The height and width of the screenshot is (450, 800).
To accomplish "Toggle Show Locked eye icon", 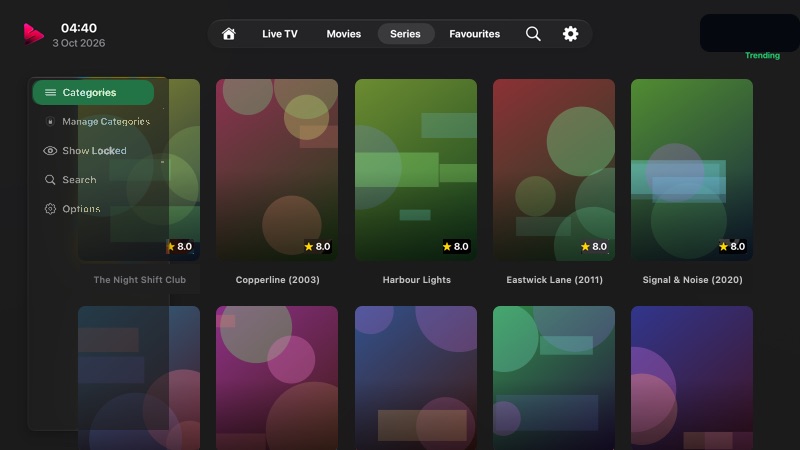I will pos(50,151).
